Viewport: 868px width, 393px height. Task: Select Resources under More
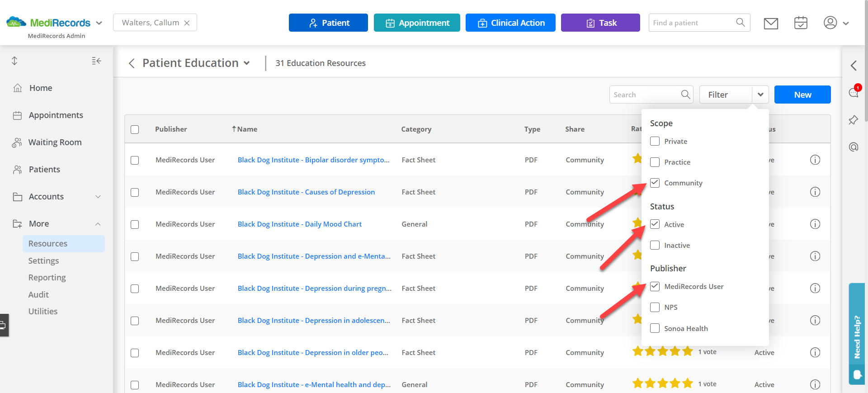point(63,243)
